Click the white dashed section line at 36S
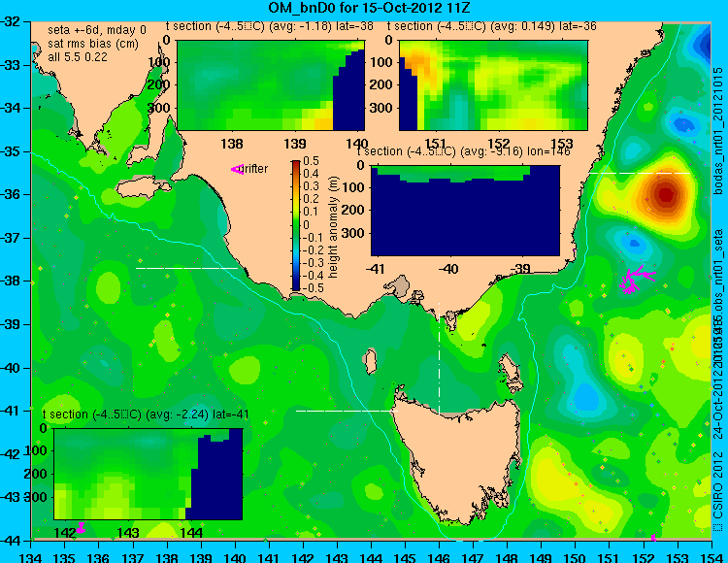 tap(640, 173)
